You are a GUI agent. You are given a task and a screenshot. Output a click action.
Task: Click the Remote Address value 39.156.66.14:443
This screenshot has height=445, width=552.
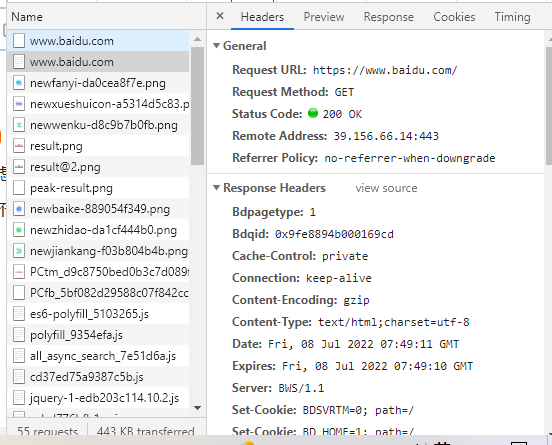386,136
